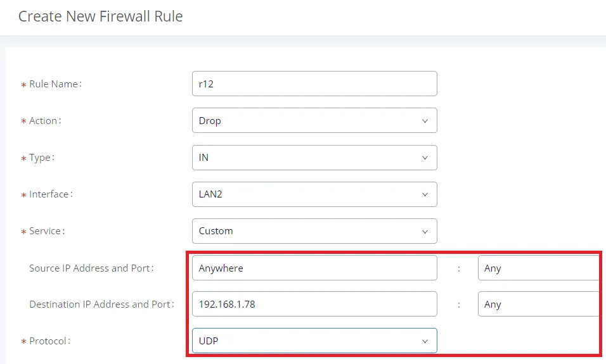Click the Drop value in the Action selector
This screenshot has width=606, height=364.
click(x=210, y=121)
